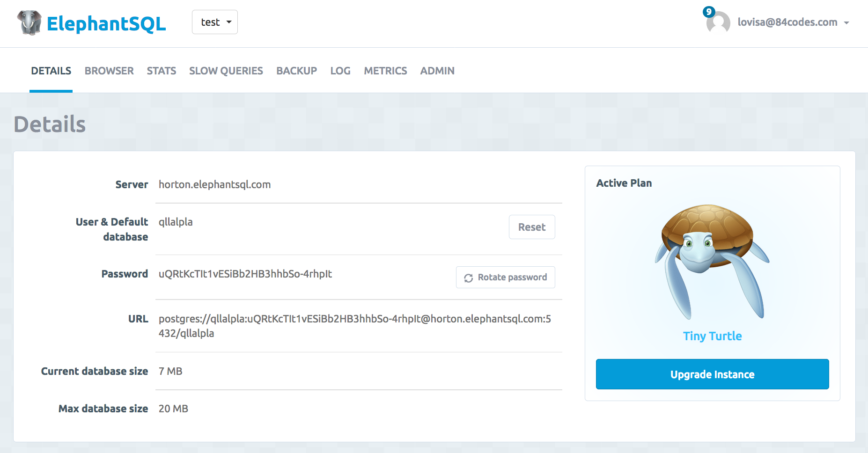Click the Tiny Turtle plan link

coord(712,336)
